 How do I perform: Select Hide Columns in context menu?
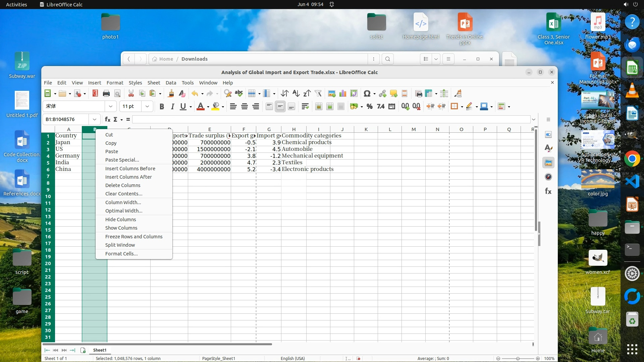(x=120, y=220)
